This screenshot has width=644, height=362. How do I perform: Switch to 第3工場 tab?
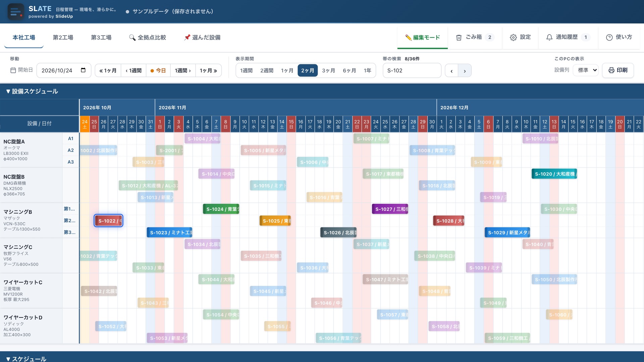point(101,38)
